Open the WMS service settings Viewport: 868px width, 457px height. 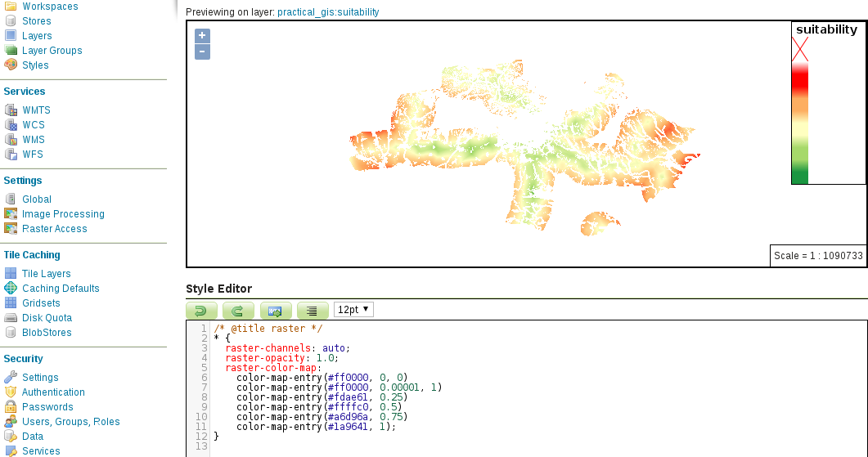(34, 140)
